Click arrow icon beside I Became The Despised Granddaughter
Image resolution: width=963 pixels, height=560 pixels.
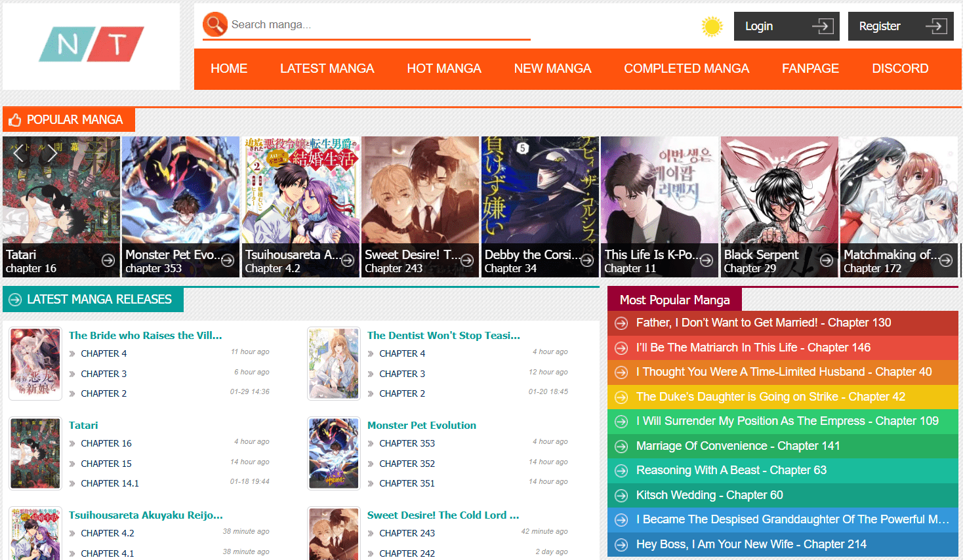click(x=621, y=520)
